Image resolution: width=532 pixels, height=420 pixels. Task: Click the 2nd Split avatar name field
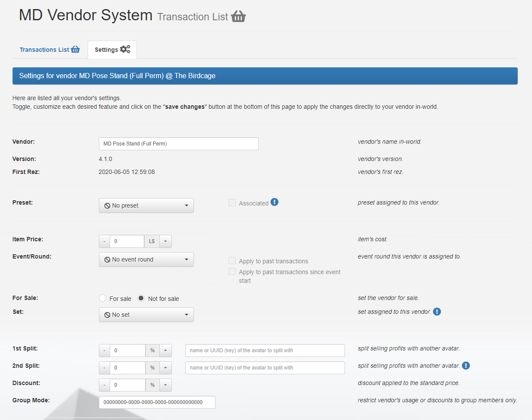pos(265,368)
